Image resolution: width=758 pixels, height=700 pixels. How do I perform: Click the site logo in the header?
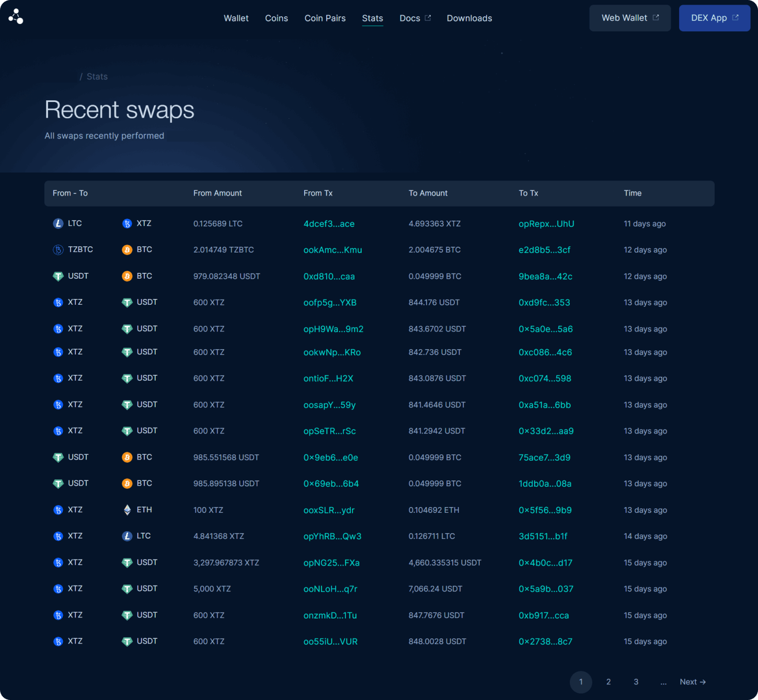tap(16, 17)
